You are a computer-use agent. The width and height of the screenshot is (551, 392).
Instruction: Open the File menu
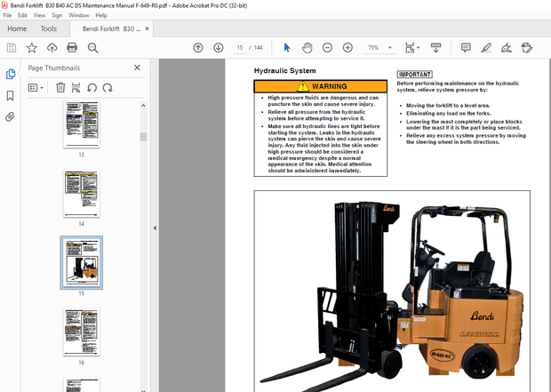click(x=7, y=15)
